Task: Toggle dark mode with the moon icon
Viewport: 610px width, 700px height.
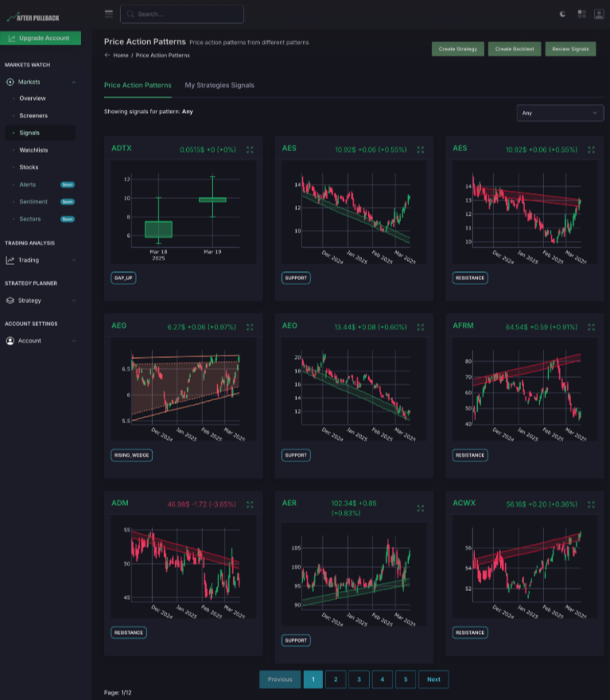Action: pos(563,14)
